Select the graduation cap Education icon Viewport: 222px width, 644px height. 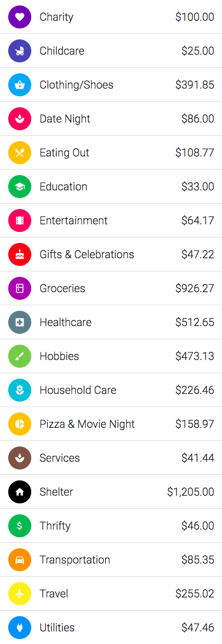tap(20, 187)
